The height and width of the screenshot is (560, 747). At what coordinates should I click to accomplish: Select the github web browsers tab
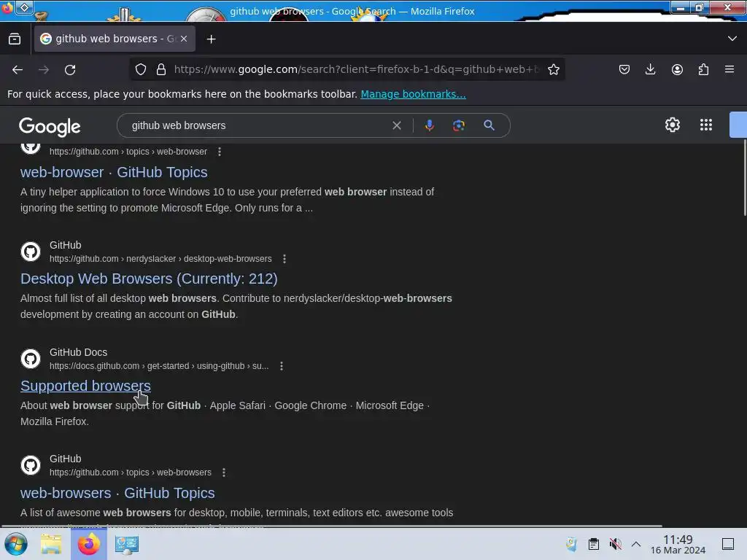pyautogui.click(x=115, y=39)
